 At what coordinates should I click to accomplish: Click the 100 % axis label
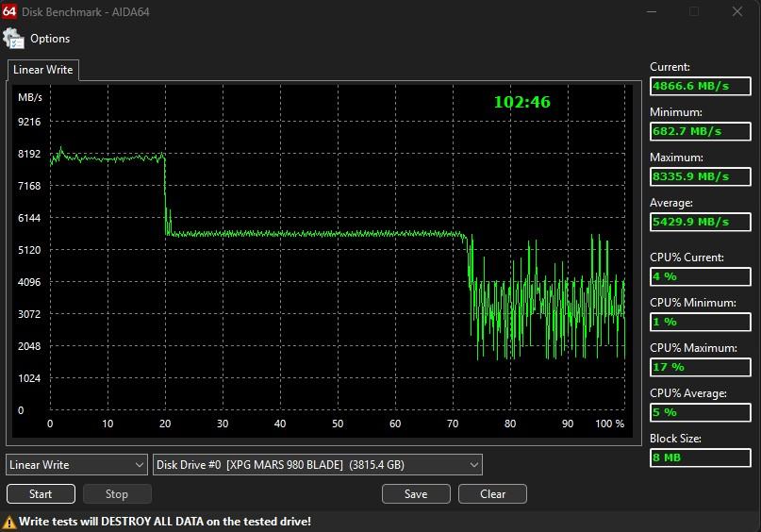pos(609,424)
